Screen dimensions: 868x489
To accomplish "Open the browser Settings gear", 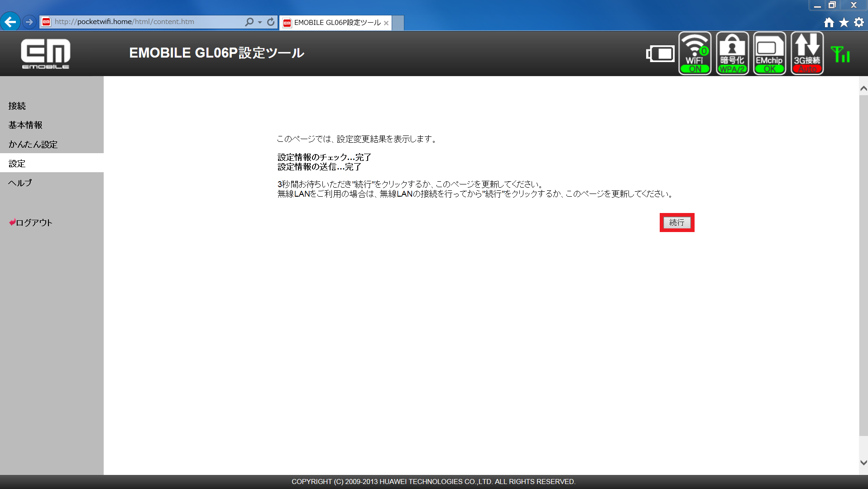I will (859, 21).
